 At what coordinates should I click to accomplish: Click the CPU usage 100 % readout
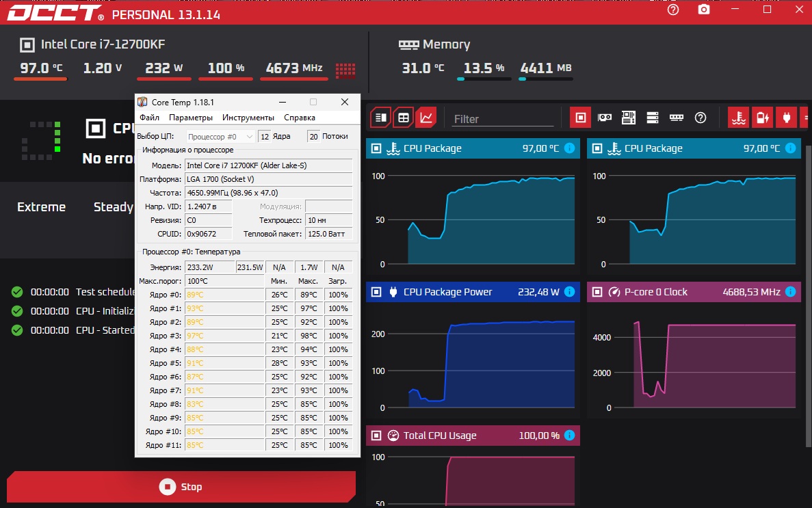226,68
